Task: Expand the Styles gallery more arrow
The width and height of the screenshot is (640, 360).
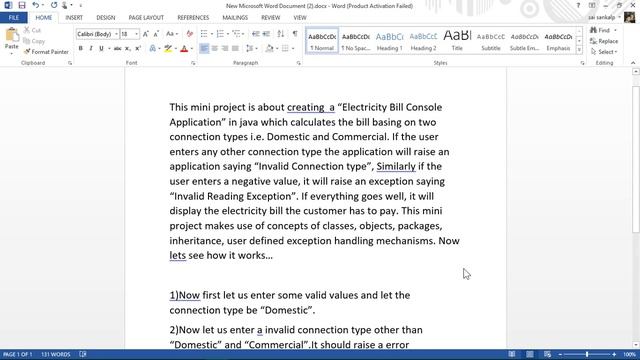Action: [579, 50]
